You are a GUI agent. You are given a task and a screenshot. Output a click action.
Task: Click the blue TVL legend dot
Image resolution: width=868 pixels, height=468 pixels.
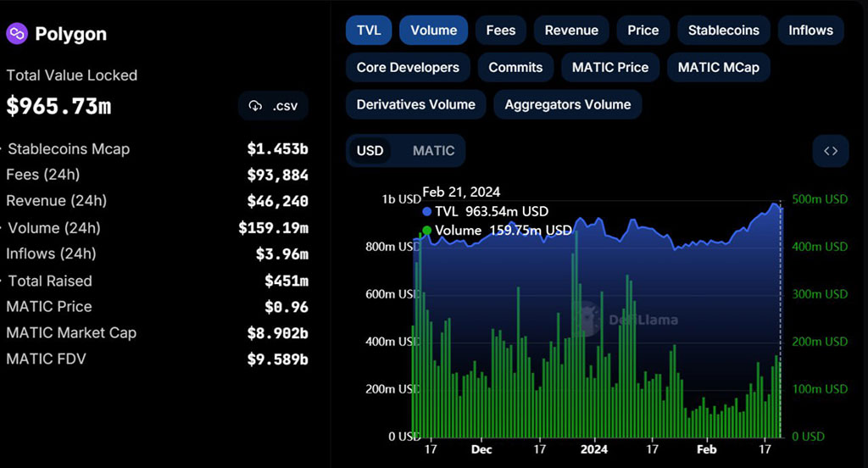[427, 212]
